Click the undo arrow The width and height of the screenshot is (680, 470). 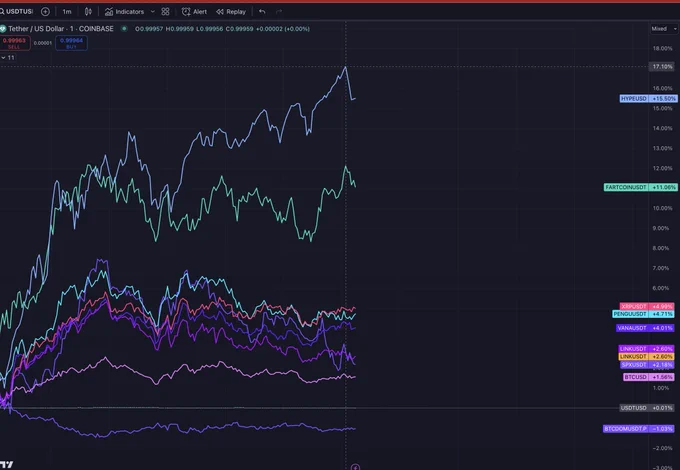click(262, 12)
